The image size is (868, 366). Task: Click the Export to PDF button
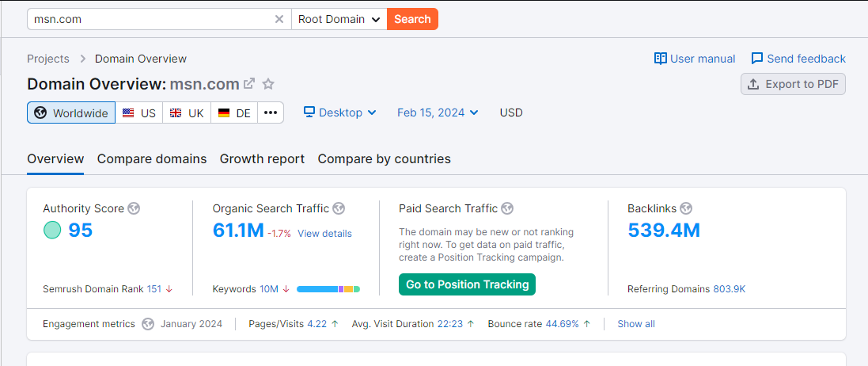pyautogui.click(x=794, y=84)
